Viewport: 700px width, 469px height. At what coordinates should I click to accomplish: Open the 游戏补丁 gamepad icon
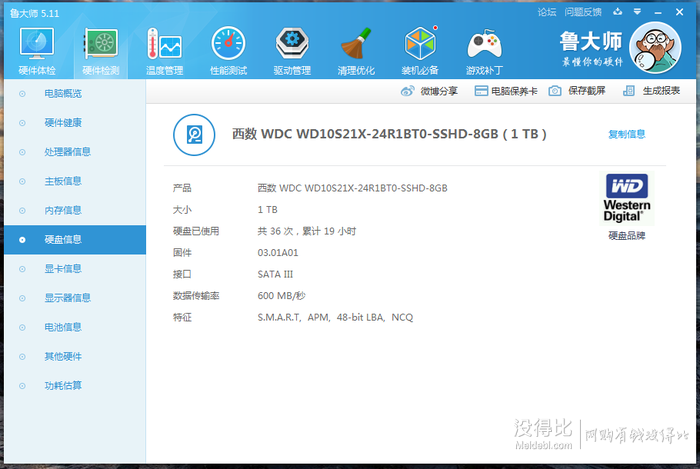(x=484, y=44)
